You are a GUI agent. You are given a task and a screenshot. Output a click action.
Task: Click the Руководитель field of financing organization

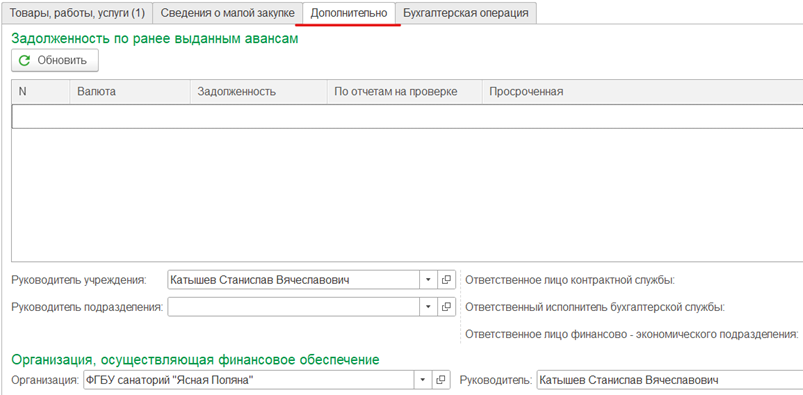pos(670,380)
